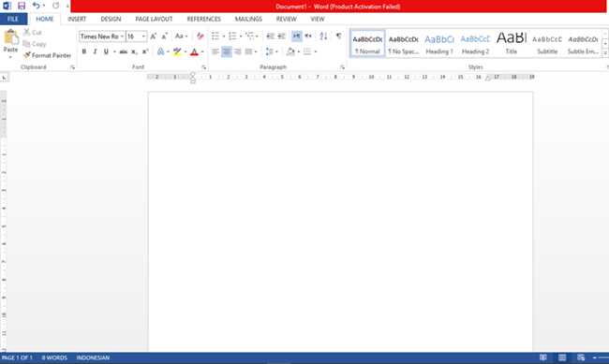Click the Undo arrow icon
The image size is (609, 364).
36,6
